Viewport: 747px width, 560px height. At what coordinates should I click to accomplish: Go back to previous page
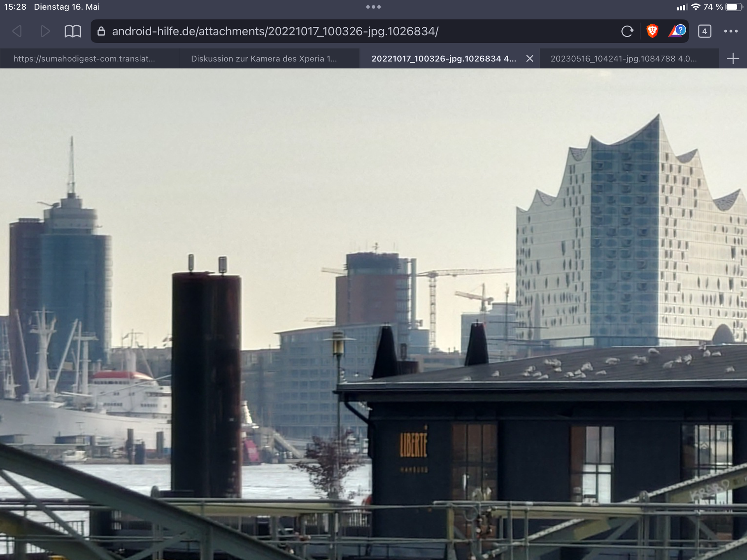(x=17, y=31)
